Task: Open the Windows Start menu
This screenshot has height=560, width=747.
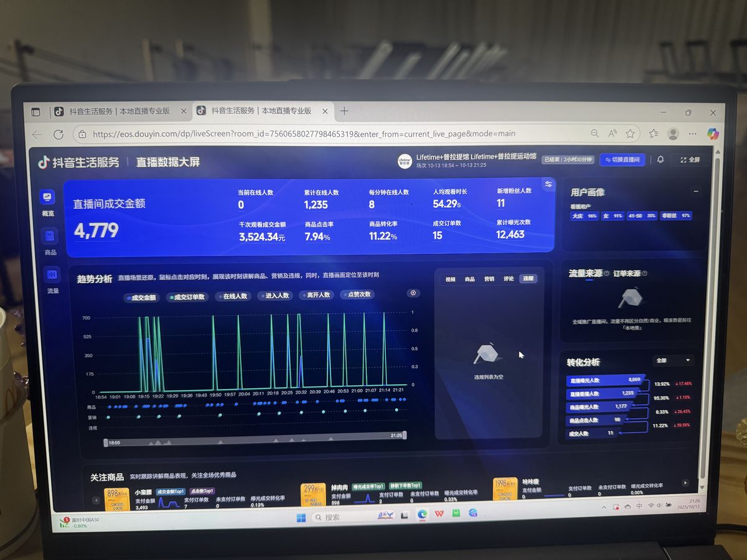Action: [301, 517]
